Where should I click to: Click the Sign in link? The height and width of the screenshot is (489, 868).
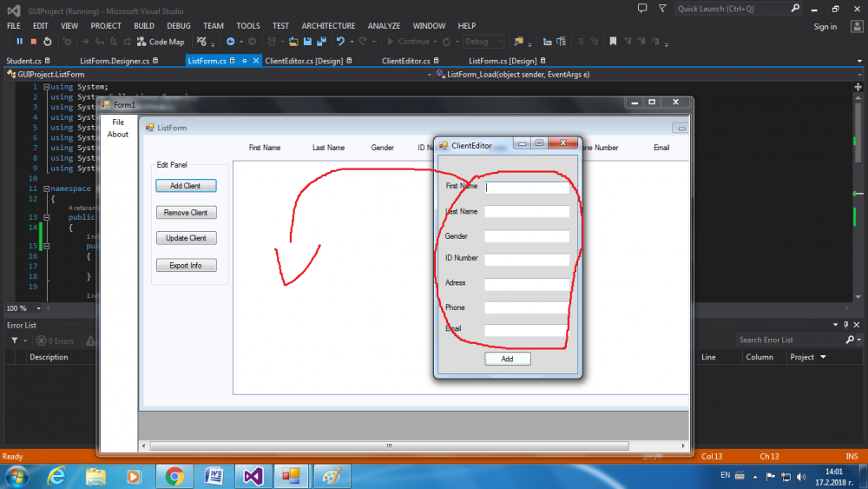pos(825,27)
